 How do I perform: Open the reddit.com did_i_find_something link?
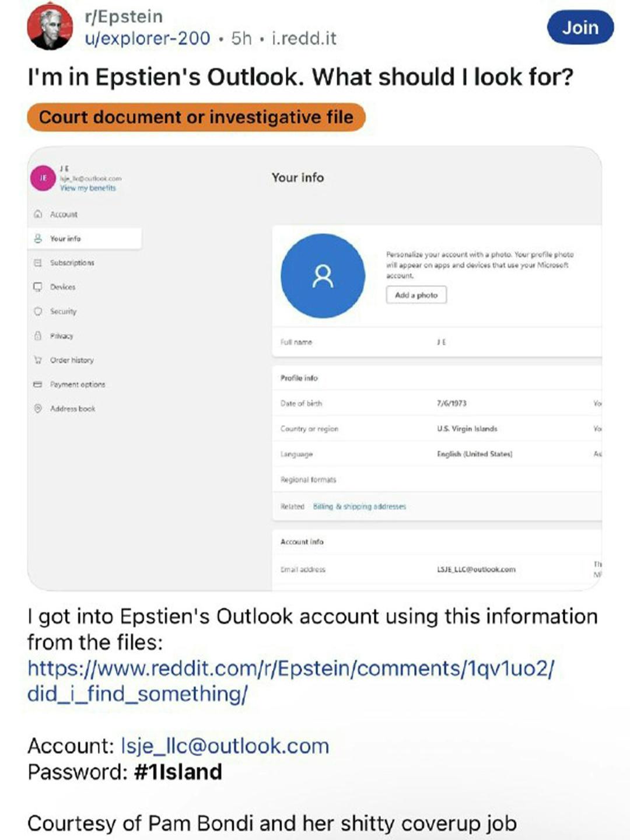pos(290,681)
